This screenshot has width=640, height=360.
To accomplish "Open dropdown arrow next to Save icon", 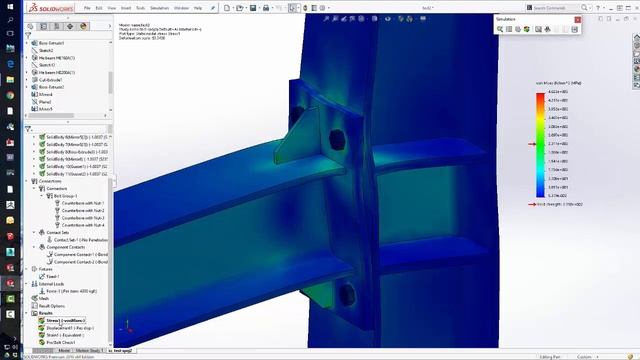I will pyautogui.click(x=259, y=8).
